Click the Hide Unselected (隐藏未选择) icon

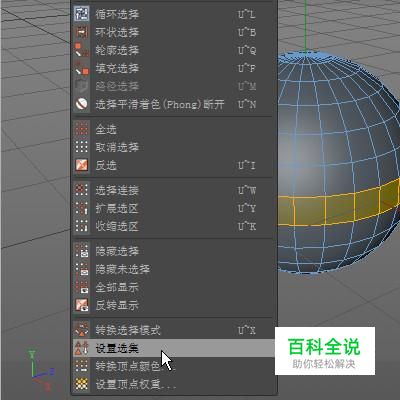[x=82, y=269]
